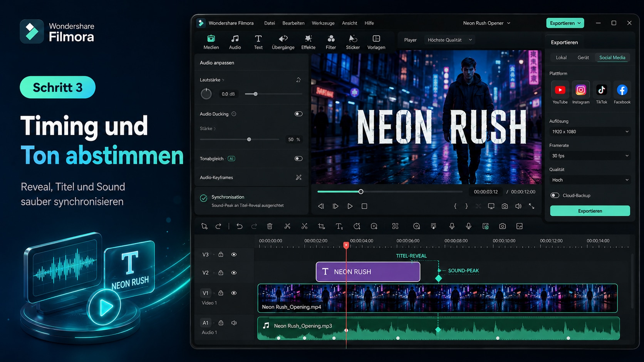Open the Qualität Hoch dropdown
This screenshot has height=362, width=644.
coord(590,180)
